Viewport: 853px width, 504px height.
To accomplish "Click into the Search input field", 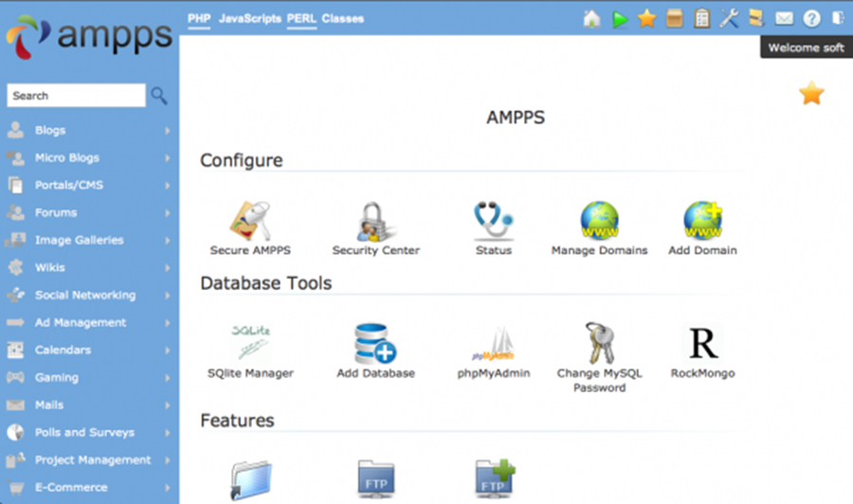I will click(x=76, y=96).
